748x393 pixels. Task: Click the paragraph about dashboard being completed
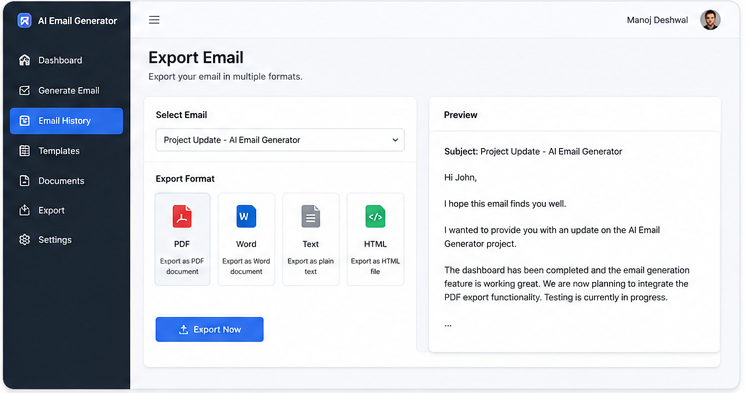(x=567, y=284)
